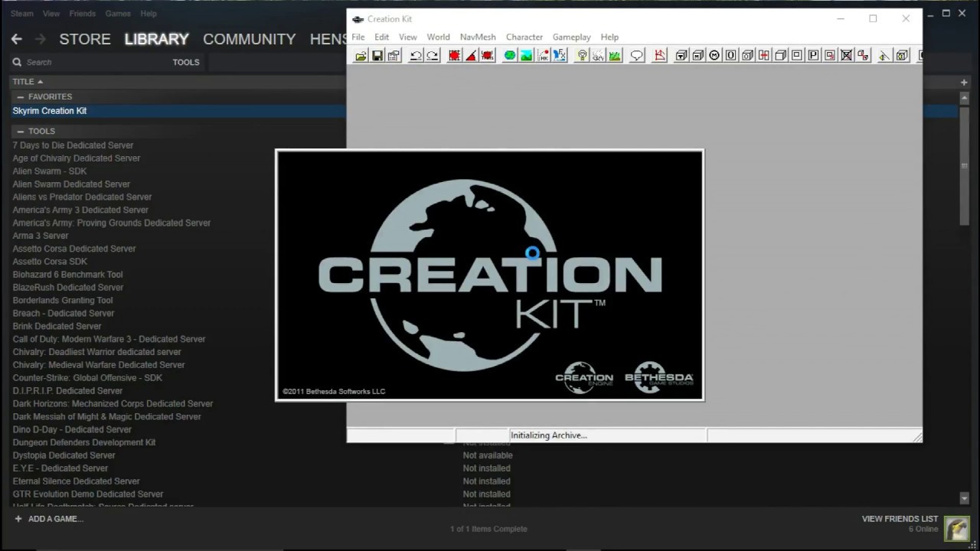Open the NavMesh menu
Screen dimensions: 980x551
477,37
